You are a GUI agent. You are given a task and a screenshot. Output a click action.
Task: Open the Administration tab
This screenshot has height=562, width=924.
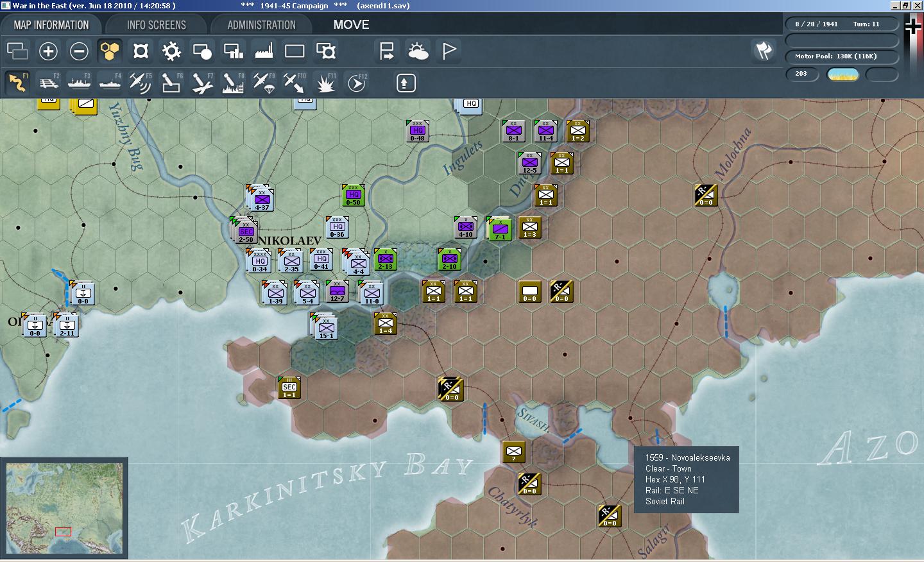tap(261, 25)
